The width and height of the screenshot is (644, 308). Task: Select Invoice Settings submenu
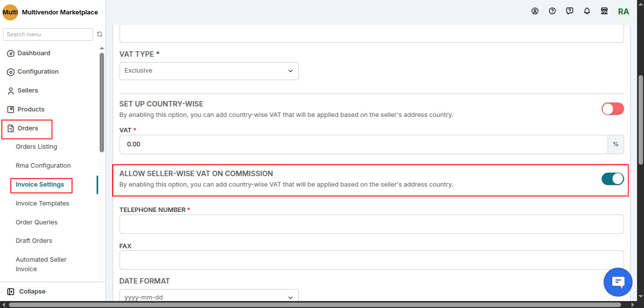(40, 185)
